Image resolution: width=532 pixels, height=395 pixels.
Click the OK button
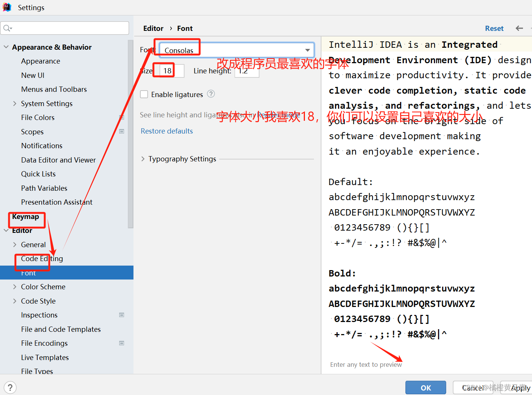(426, 387)
